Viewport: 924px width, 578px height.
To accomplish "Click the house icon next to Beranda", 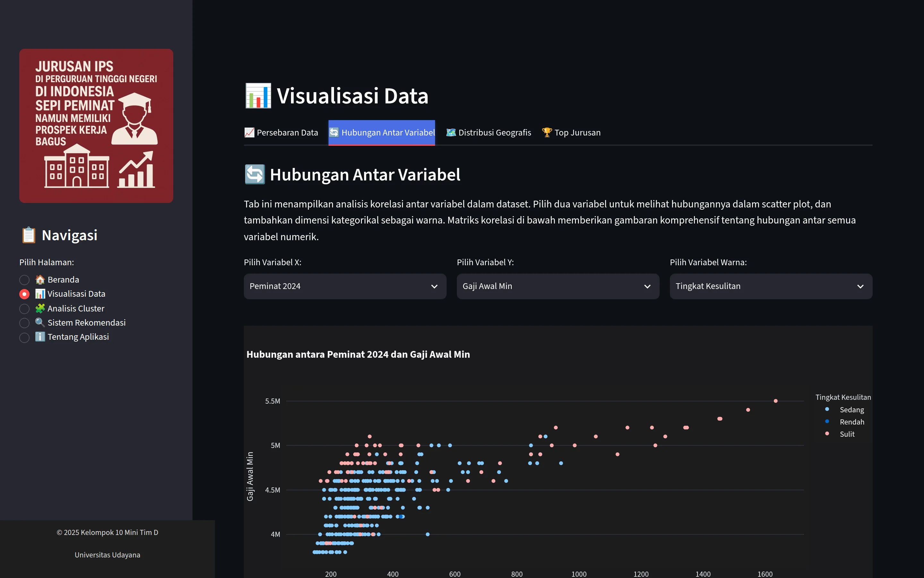I will click(x=40, y=279).
